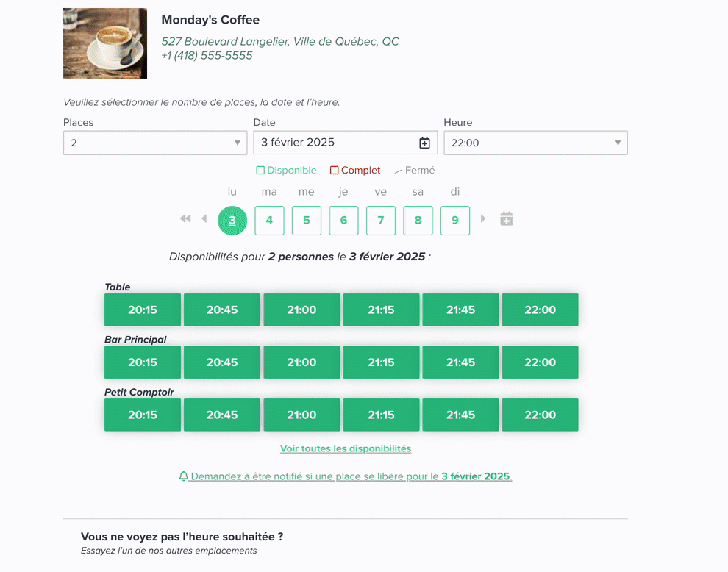Select Saturday the 8th

[418, 221]
